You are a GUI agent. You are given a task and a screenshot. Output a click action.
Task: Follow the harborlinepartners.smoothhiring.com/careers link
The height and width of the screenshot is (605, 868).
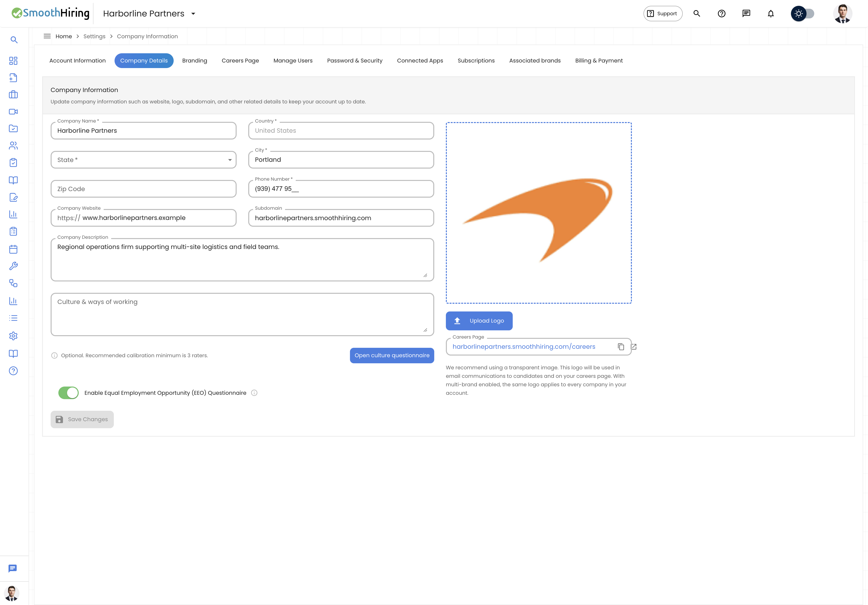point(524,347)
